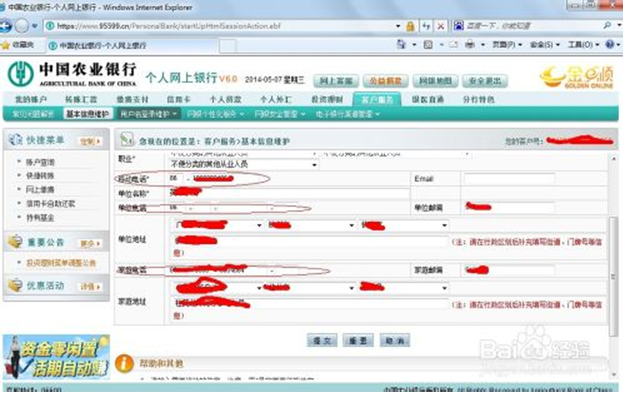Click the 提交 submit button
623x393 pixels.
pyautogui.click(x=322, y=341)
